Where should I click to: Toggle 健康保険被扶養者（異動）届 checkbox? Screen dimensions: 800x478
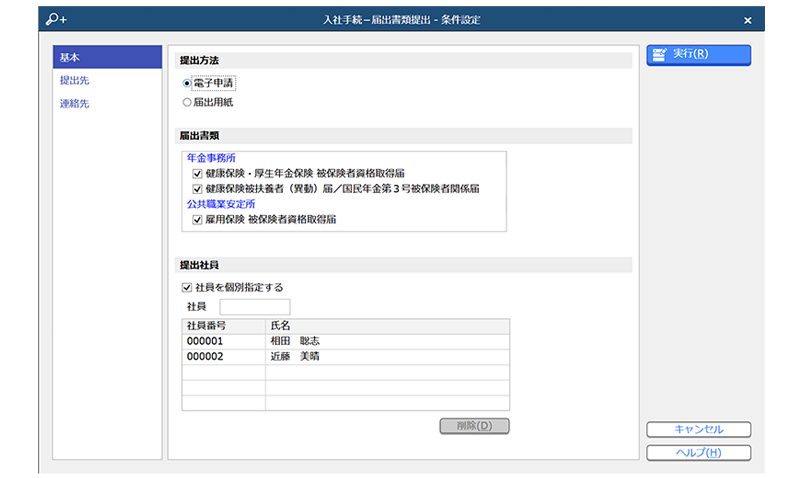click(x=197, y=188)
